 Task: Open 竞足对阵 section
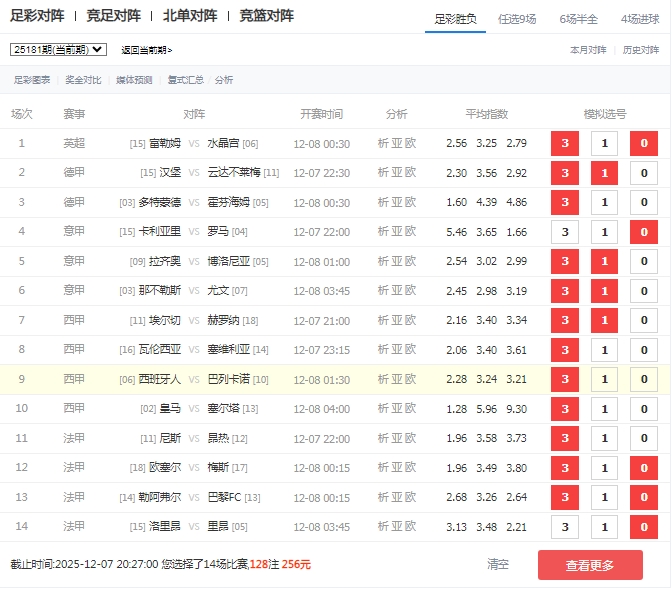coord(113,16)
